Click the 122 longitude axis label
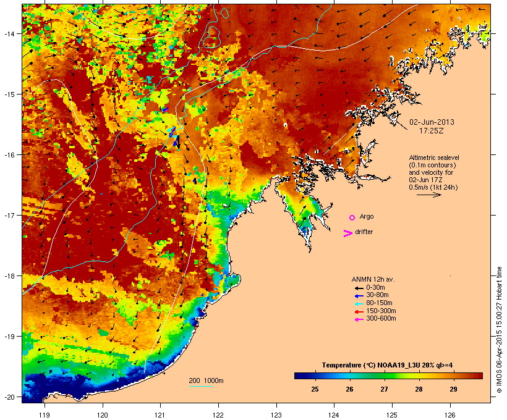507x420 pixels. click(218, 415)
